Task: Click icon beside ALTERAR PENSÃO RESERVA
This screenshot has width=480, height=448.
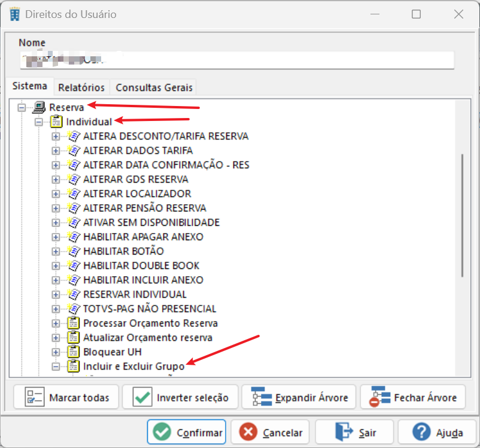Action: (74, 208)
